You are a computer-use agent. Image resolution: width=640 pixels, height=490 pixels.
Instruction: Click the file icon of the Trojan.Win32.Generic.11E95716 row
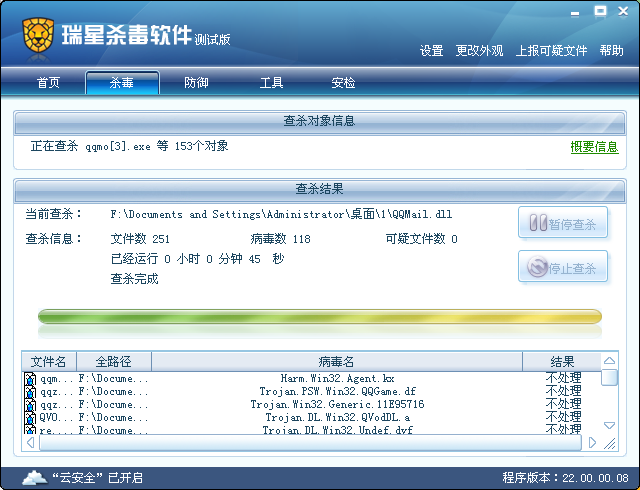30,405
